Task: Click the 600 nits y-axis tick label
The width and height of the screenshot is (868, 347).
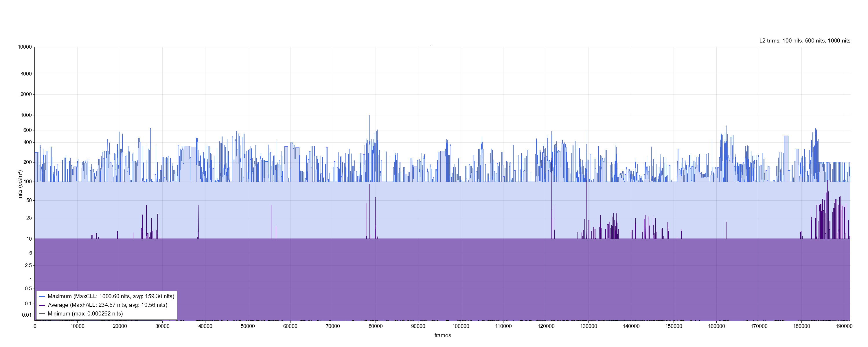Action: click(x=27, y=130)
